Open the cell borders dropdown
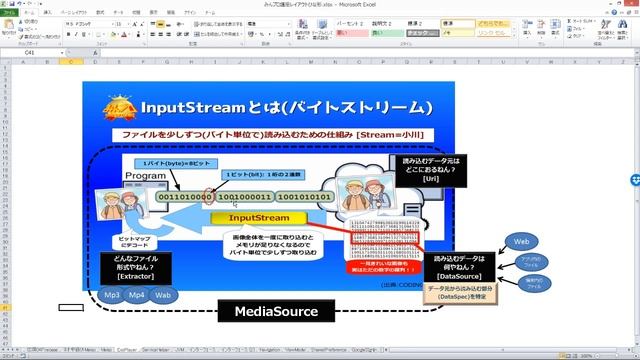This screenshot has width=640, height=360. 105,35
